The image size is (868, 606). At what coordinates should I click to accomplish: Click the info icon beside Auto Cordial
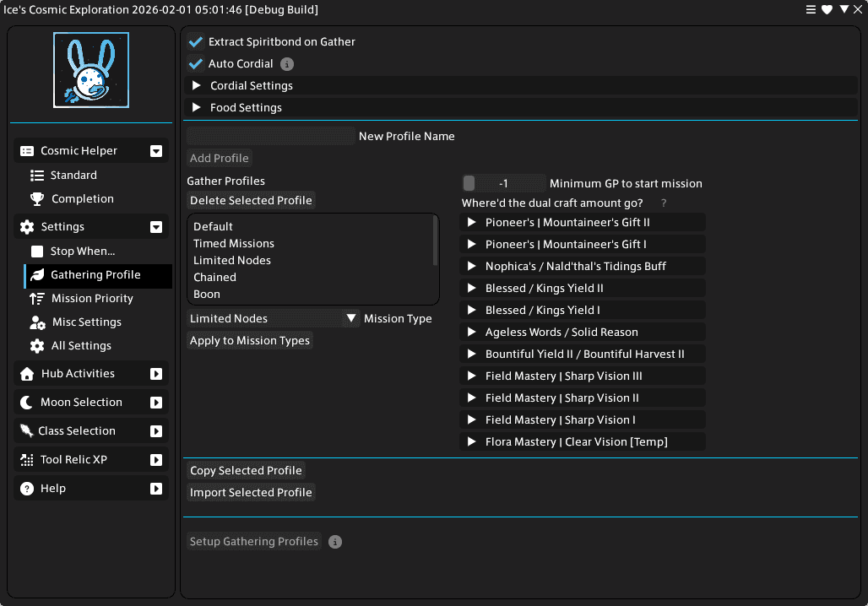(287, 64)
